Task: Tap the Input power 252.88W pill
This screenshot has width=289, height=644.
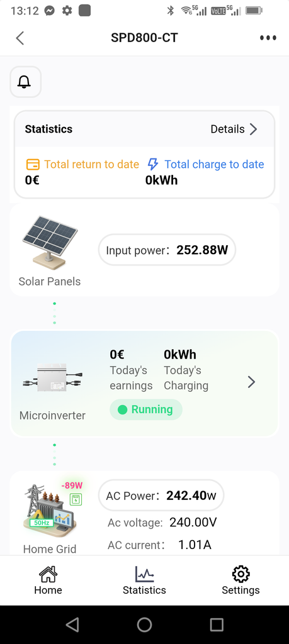Action: pos(167,250)
